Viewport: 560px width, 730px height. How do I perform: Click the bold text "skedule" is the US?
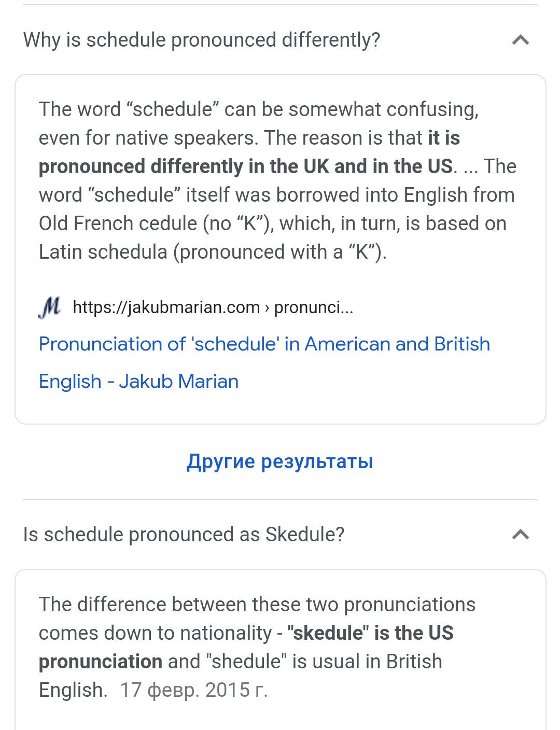[370, 633]
